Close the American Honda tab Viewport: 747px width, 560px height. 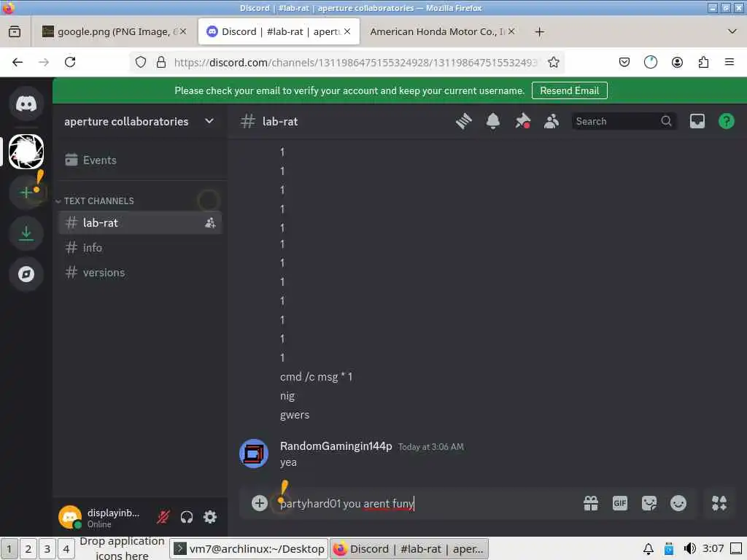[511, 31]
